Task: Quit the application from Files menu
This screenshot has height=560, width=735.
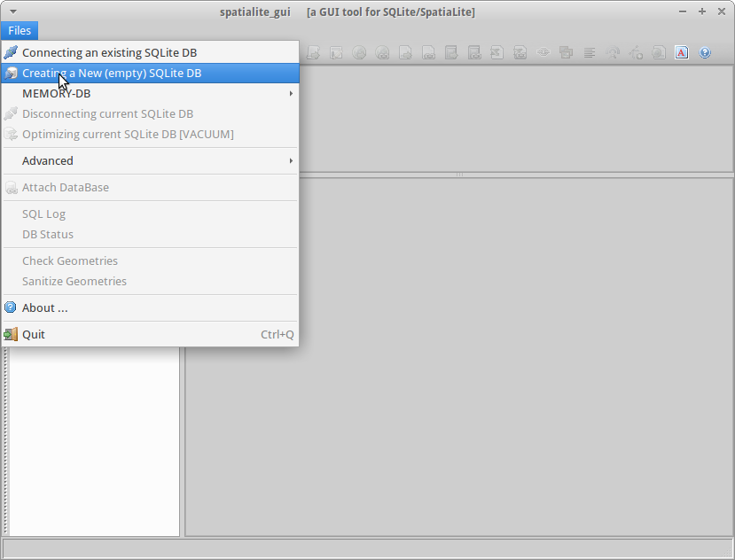Action: tap(150, 335)
